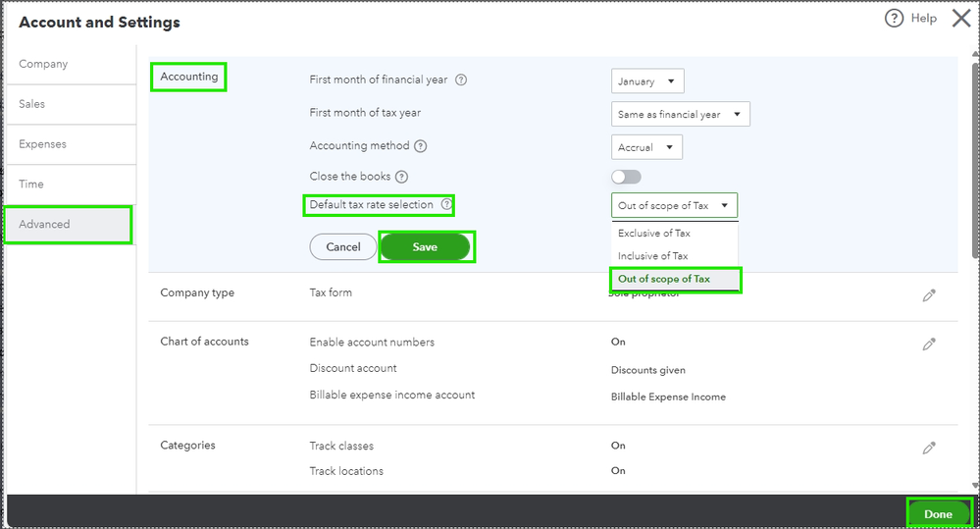The height and width of the screenshot is (529, 980).
Task: Click help icon next to Close the books
Action: point(401,177)
